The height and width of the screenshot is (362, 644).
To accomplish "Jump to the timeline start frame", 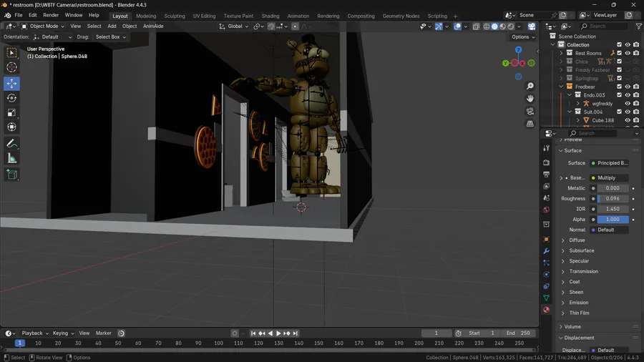I will point(253,333).
